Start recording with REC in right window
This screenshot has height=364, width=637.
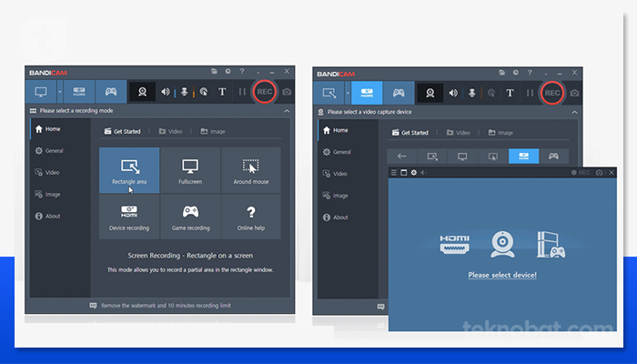[x=552, y=93]
